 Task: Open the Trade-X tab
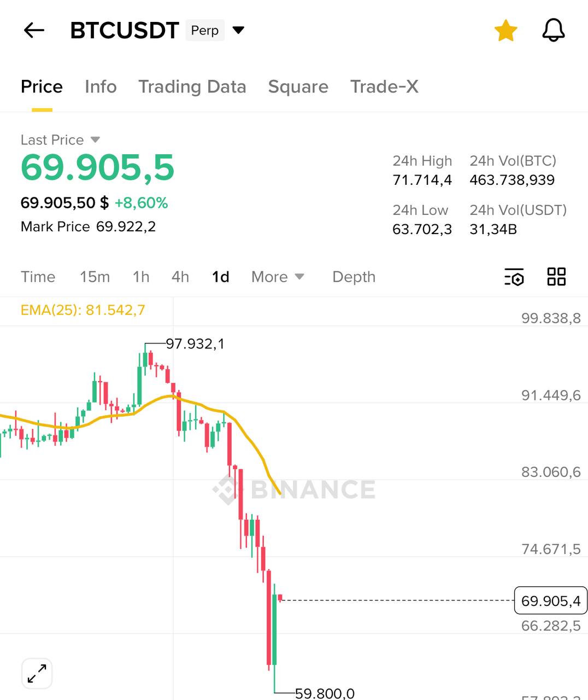click(x=384, y=86)
